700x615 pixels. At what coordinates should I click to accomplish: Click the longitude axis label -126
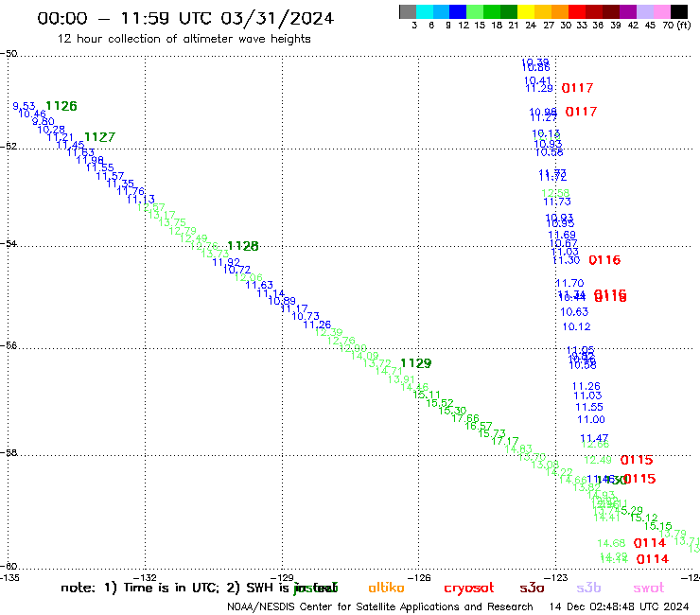point(420,577)
